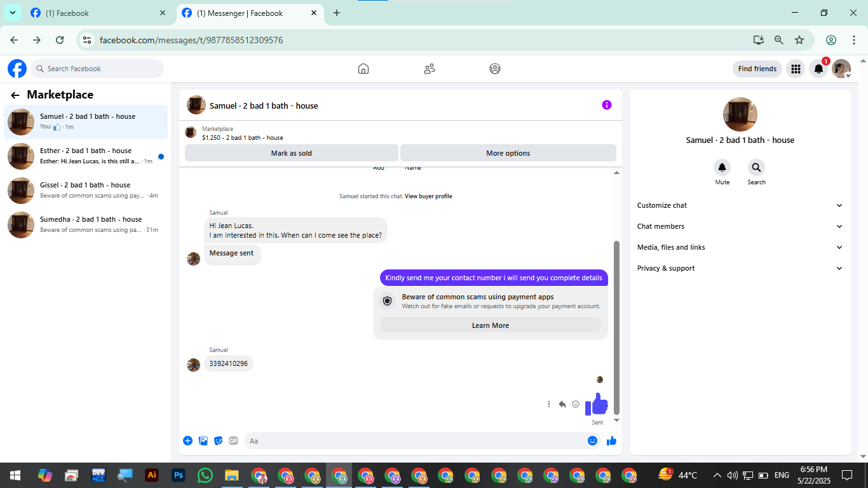Open the three-dot menu beside the sent like
The width and height of the screenshot is (868, 488).
(549, 404)
